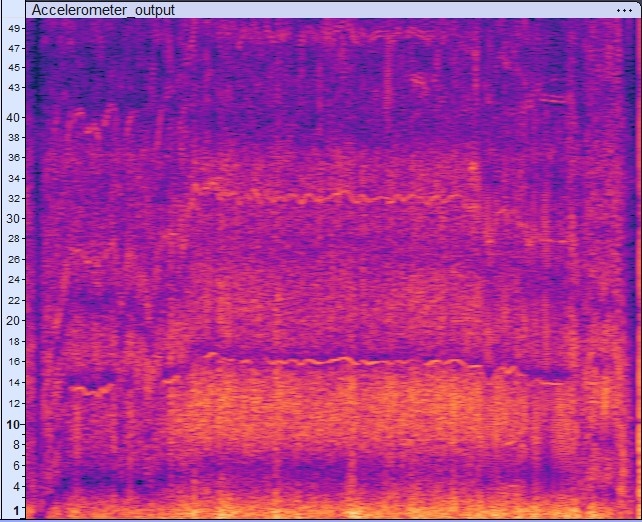Click the 12 frequency ruler label

pos(14,403)
